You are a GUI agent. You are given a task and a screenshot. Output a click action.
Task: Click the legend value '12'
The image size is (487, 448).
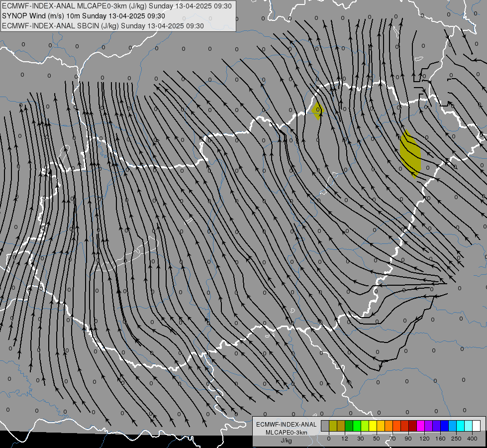pyautogui.click(x=345, y=439)
